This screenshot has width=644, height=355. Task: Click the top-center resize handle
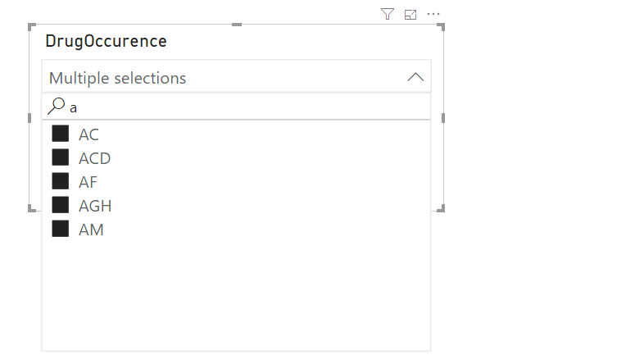pos(237,25)
